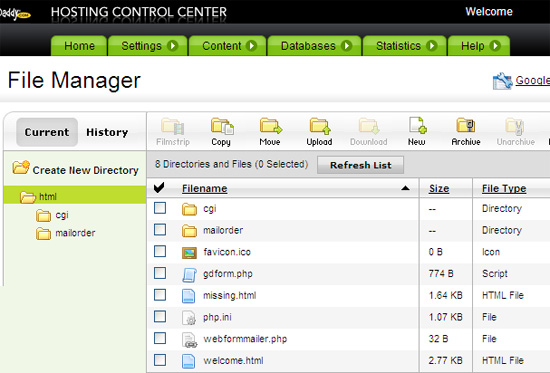The width and height of the screenshot is (550, 373).
Task: Click the welcome.html filename
Action: (233, 360)
